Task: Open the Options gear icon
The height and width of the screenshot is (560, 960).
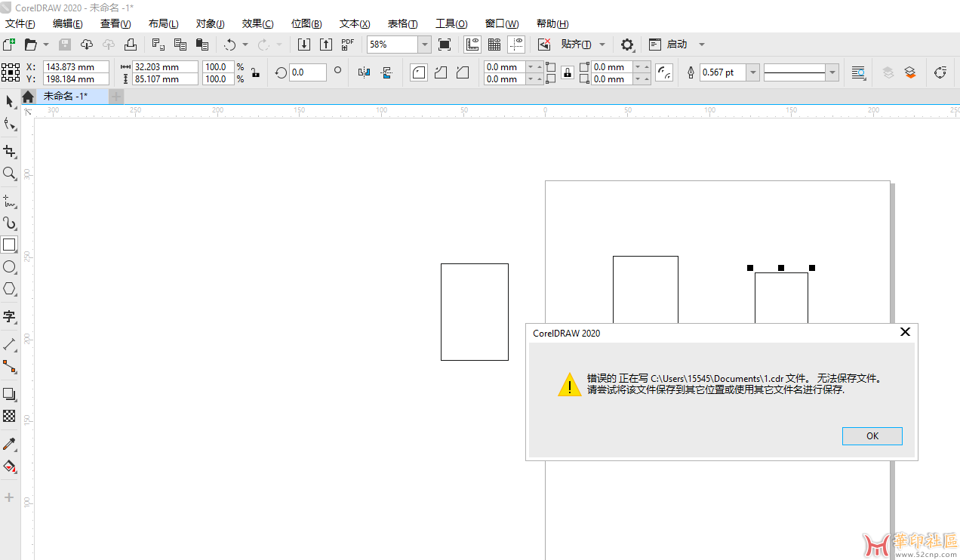Action: (x=627, y=45)
